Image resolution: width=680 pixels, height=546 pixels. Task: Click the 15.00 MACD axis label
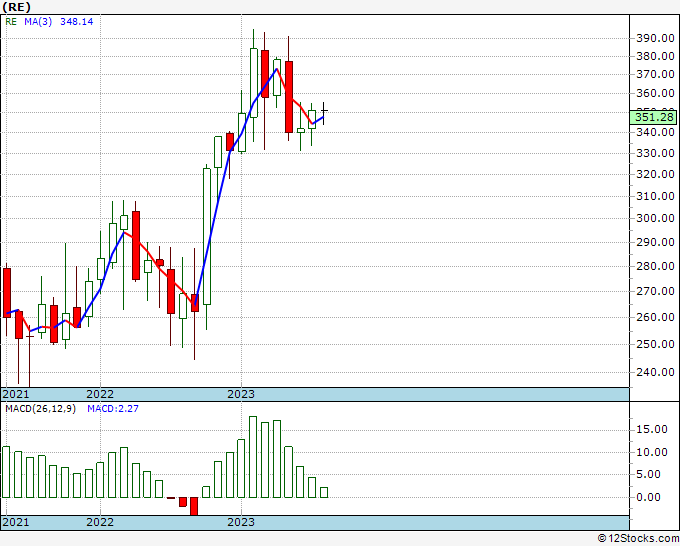(652, 429)
